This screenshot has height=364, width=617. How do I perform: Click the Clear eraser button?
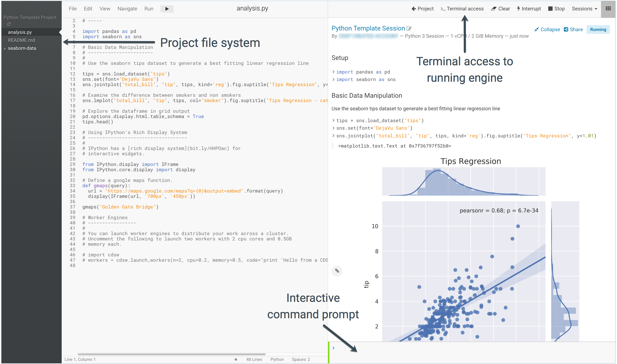click(x=500, y=9)
